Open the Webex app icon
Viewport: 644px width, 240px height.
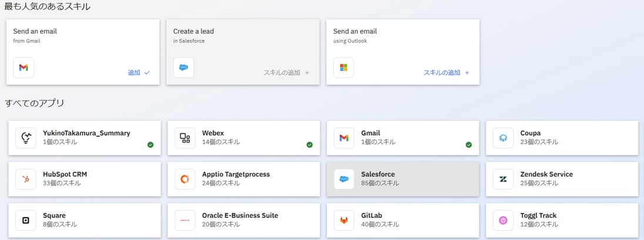tap(185, 138)
